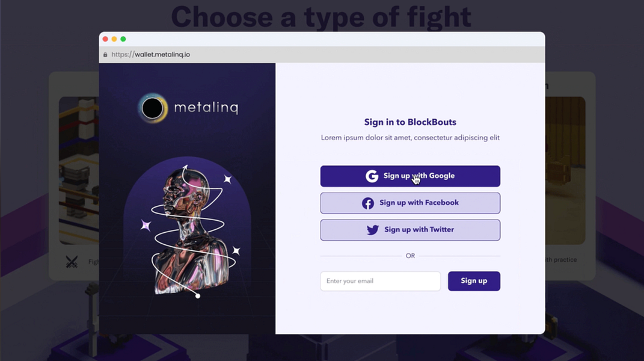Sign up with Google

coord(410,176)
